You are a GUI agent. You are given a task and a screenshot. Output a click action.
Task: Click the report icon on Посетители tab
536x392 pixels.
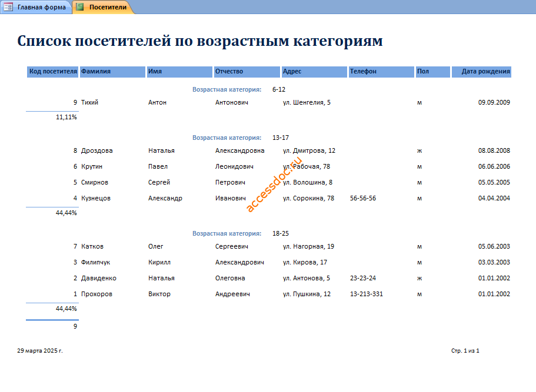coord(79,7)
